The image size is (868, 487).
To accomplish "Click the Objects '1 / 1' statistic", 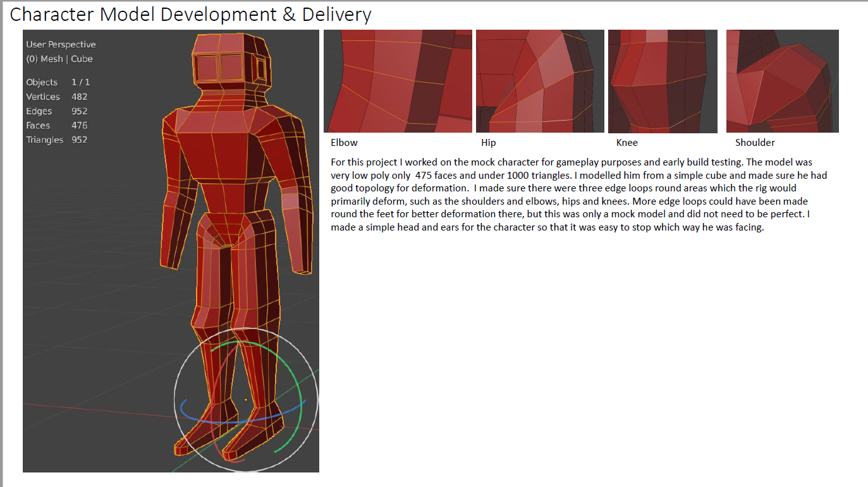I will 80,82.
